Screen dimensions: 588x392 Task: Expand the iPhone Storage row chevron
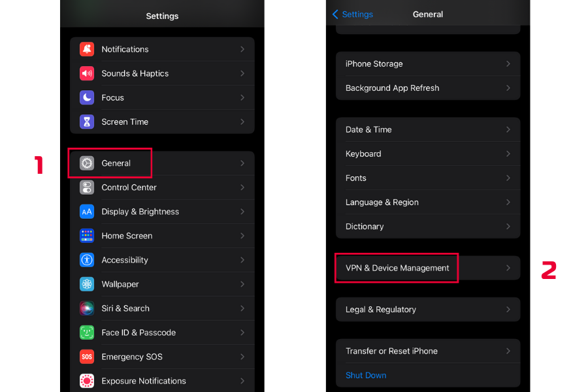(x=508, y=64)
